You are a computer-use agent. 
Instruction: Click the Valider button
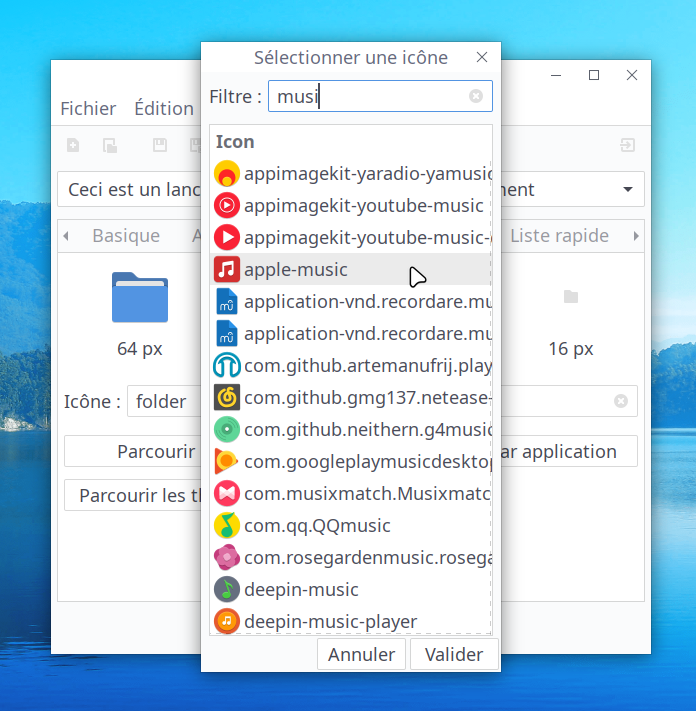(454, 655)
